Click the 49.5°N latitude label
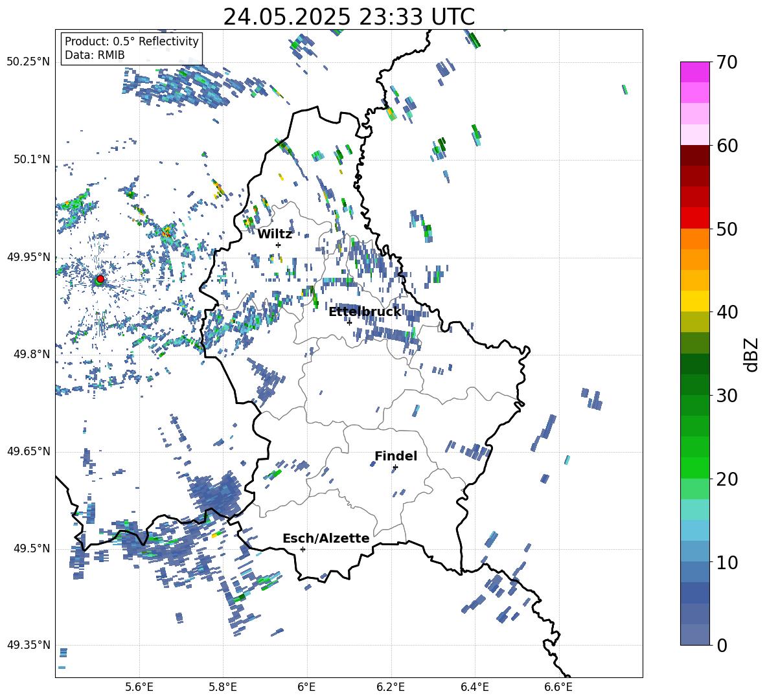The width and height of the screenshot is (767, 700). 31,549
